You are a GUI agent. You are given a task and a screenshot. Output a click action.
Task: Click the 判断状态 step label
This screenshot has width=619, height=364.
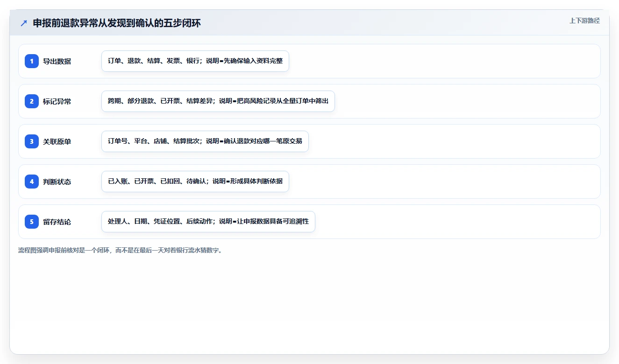[x=57, y=182]
